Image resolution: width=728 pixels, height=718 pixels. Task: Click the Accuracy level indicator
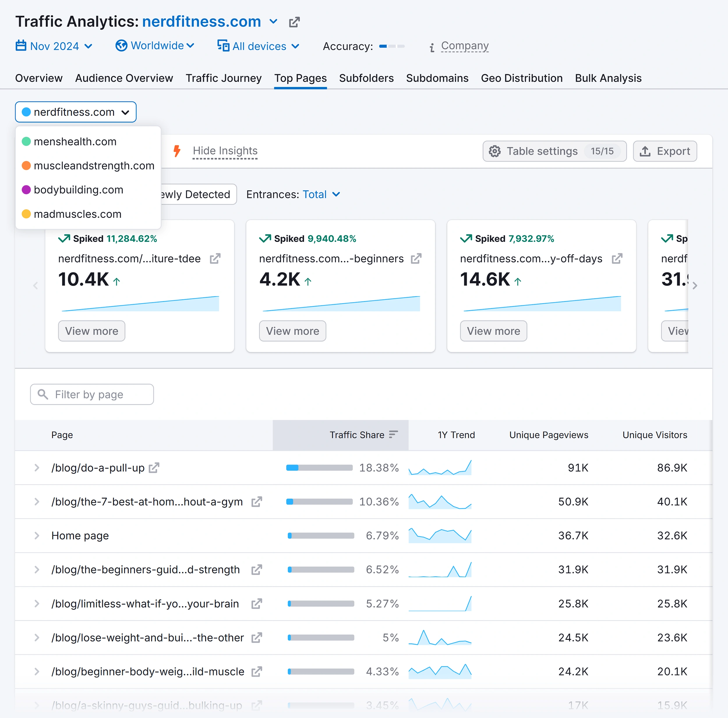(x=392, y=46)
